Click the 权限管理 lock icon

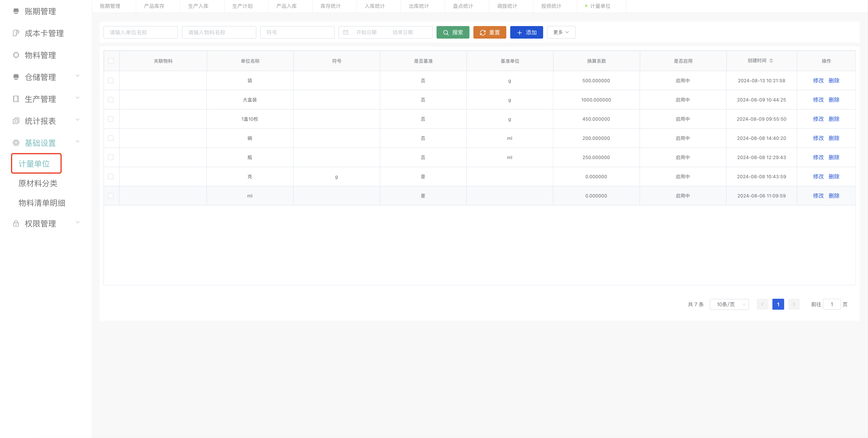point(16,223)
